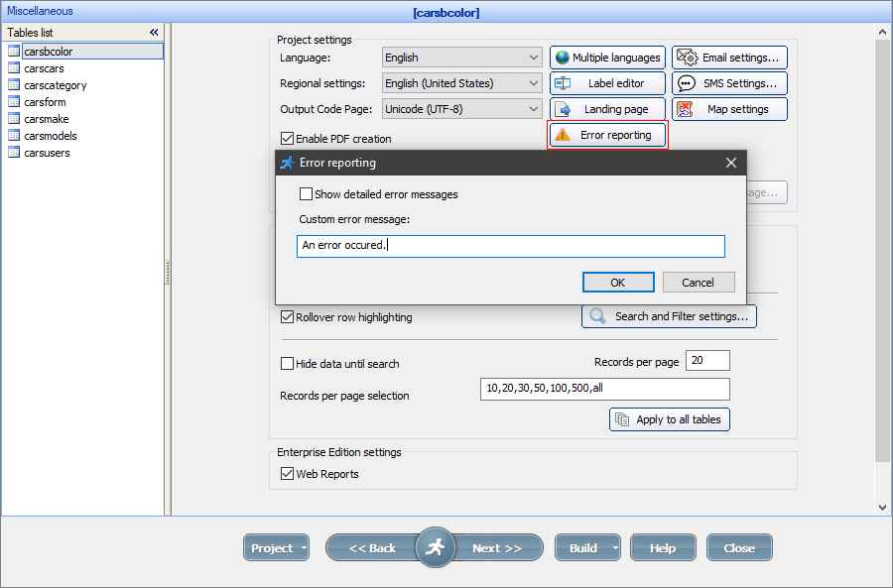
Task: Open Multiple languages settings
Action: point(607,57)
